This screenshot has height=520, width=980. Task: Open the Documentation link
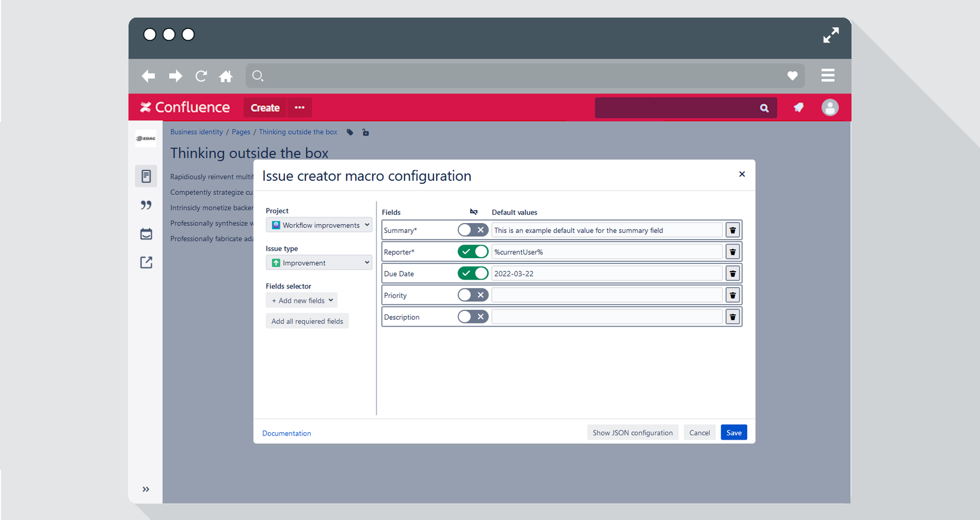tap(286, 433)
